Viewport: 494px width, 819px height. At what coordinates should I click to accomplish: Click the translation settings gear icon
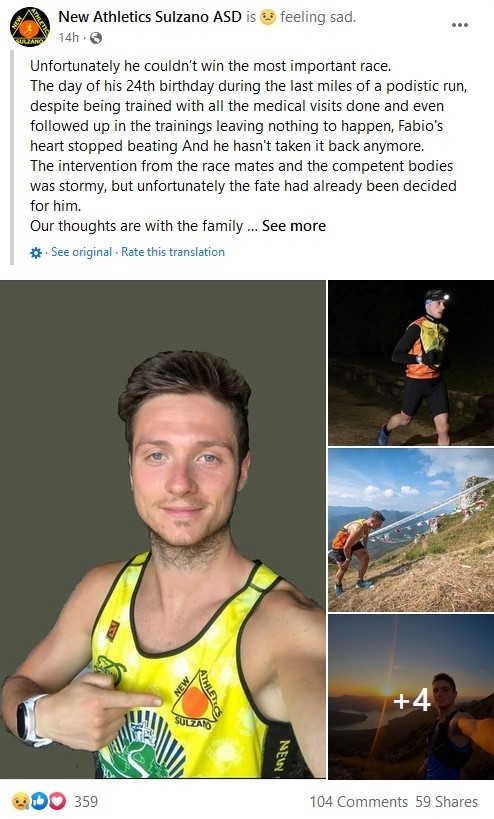pyautogui.click(x=36, y=253)
